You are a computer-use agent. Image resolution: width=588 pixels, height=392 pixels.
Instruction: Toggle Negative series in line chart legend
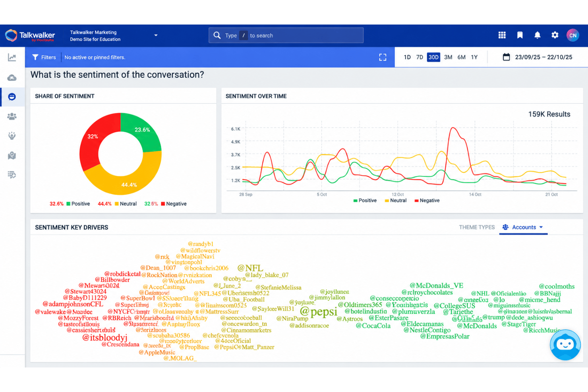(427, 201)
